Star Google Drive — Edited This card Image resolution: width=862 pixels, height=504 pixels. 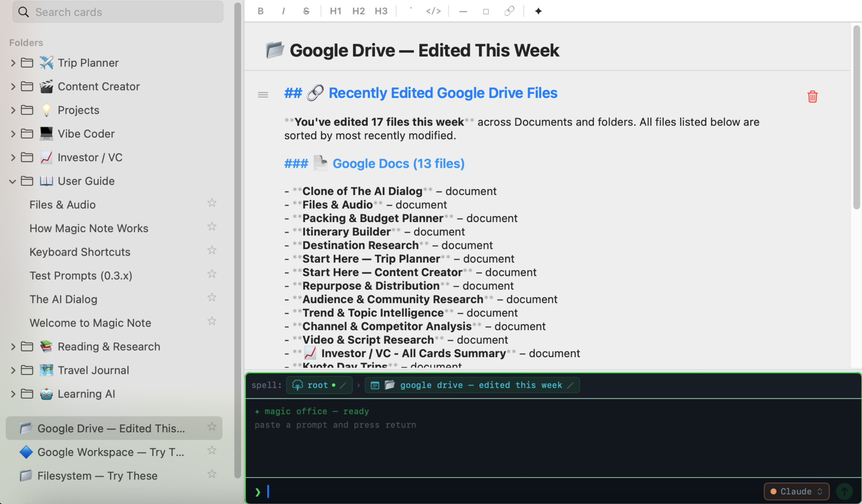coord(212,427)
